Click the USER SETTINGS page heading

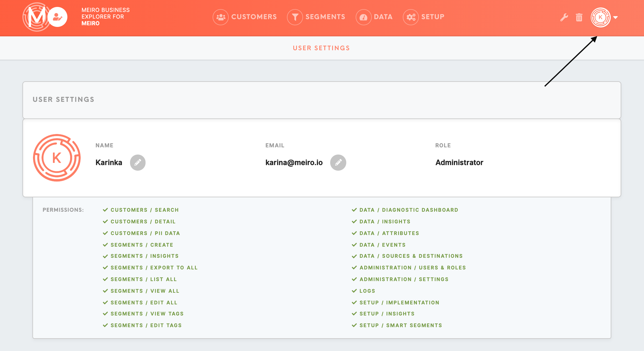click(x=321, y=48)
